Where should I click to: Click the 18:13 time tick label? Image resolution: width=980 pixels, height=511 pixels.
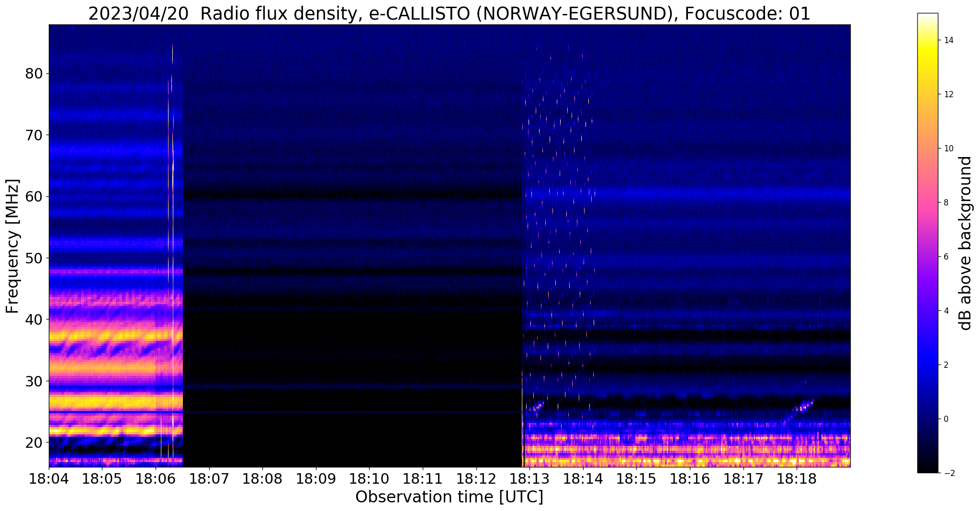tap(529, 478)
